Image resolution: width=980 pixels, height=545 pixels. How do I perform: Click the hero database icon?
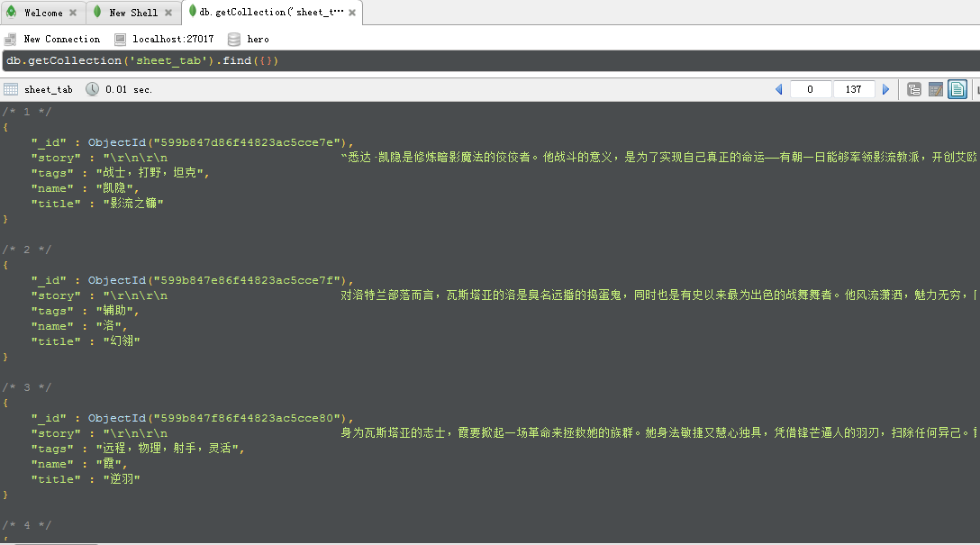[233, 39]
